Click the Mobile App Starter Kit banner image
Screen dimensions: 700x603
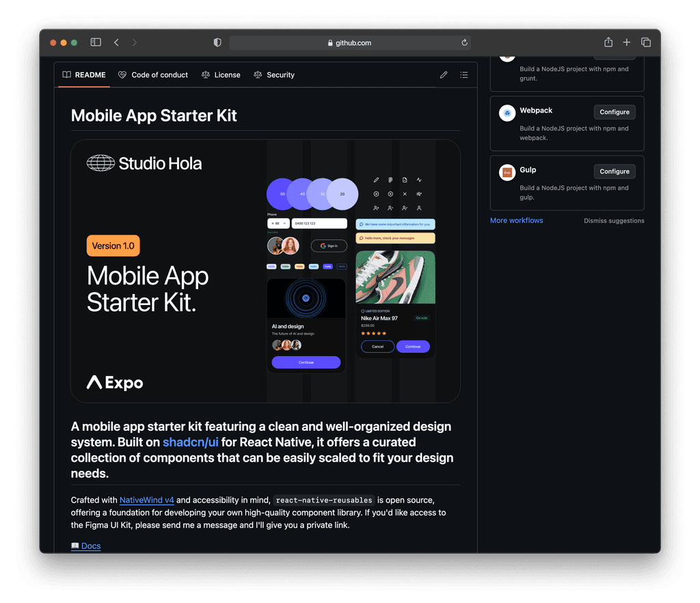[x=266, y=271]
